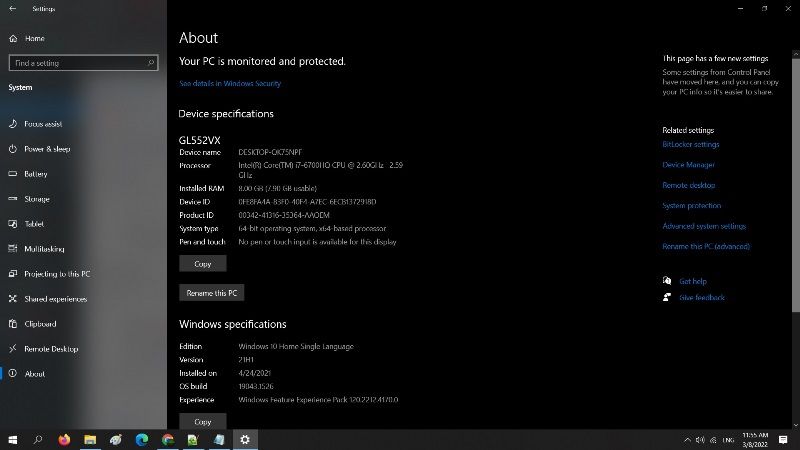Viewport: 800px width, 450px height.
Task: Open Storage settings page
Action: pos(37,199)
